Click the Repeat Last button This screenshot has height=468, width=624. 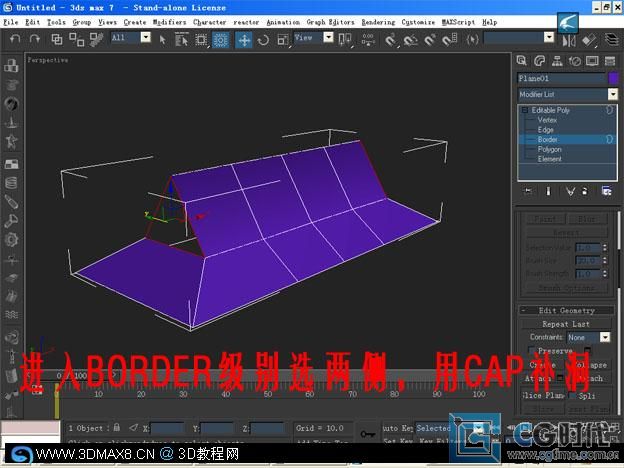566,324
